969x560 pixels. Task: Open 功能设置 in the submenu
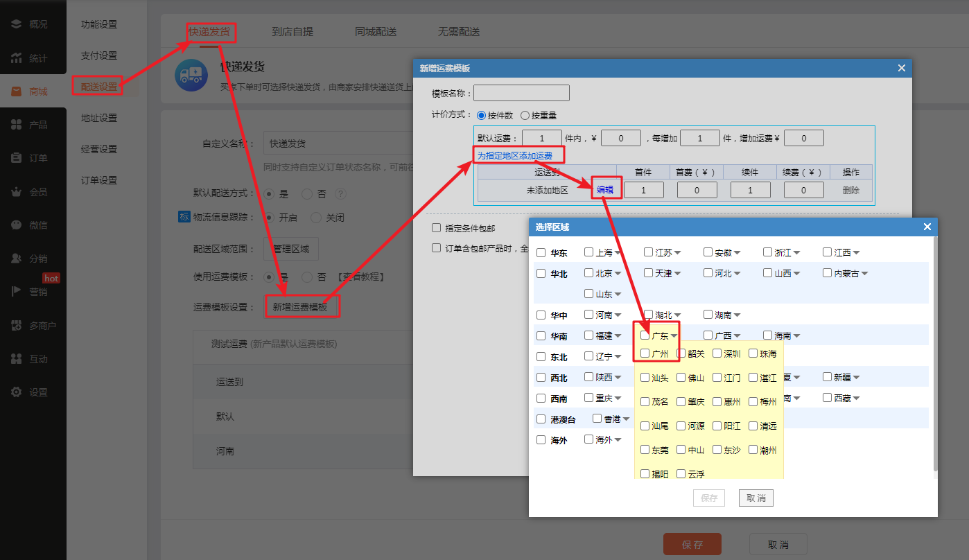99,24
